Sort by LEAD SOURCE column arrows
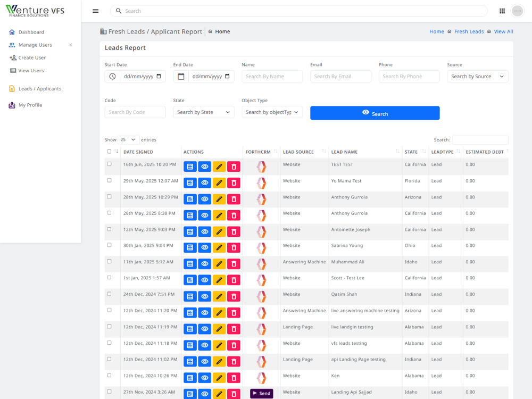This screenshot has height=399, width=532. [x=324, y=151]
